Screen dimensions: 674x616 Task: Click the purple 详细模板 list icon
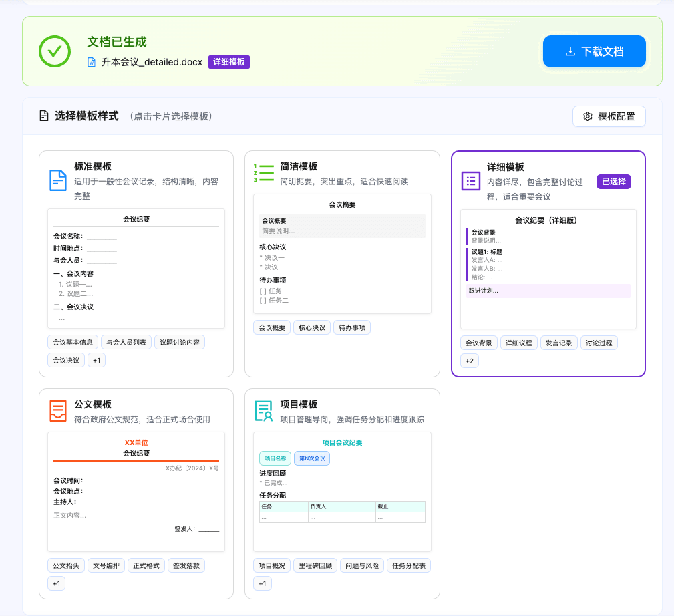(471, 181)
